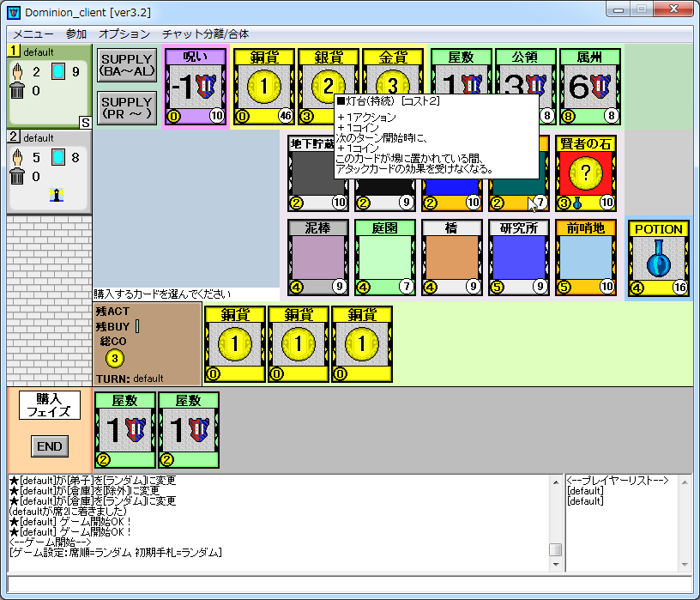The height and width of the screenshot is (600, 700).
Task: Select the POTION supply card
Action: coord(659,258)
